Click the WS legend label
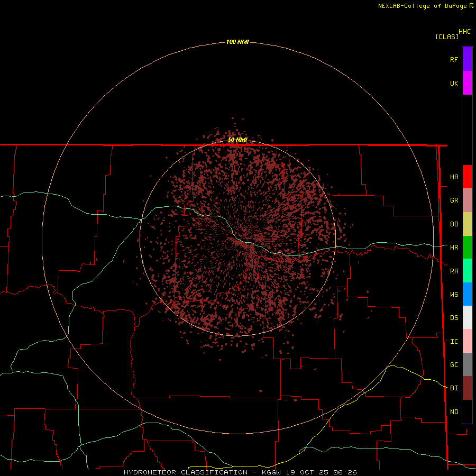 tap(454, 295)
